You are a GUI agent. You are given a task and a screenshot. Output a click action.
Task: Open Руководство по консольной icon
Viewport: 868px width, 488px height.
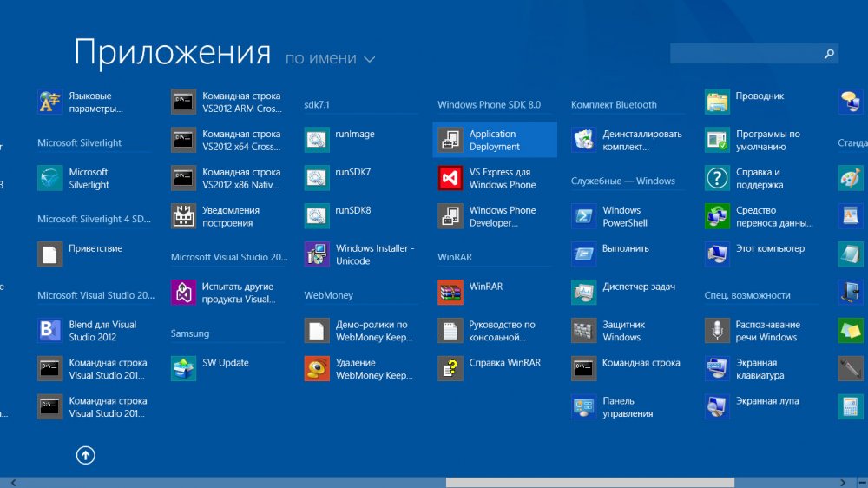point(450,331)
